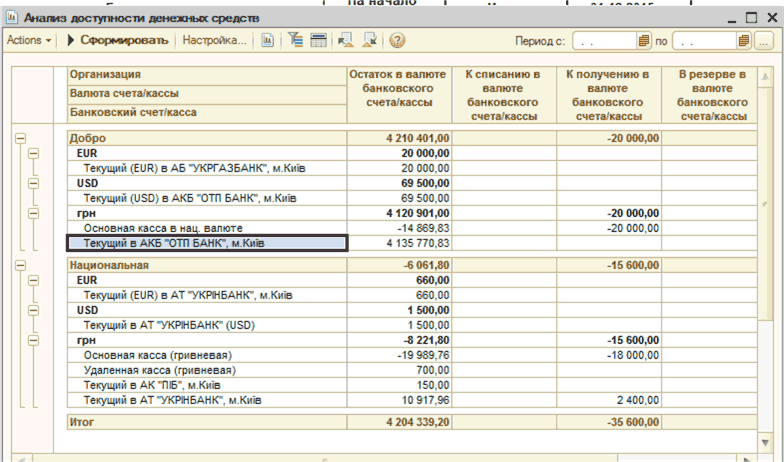Click the chart document icon in toolbar

click(x=267, y=41)
